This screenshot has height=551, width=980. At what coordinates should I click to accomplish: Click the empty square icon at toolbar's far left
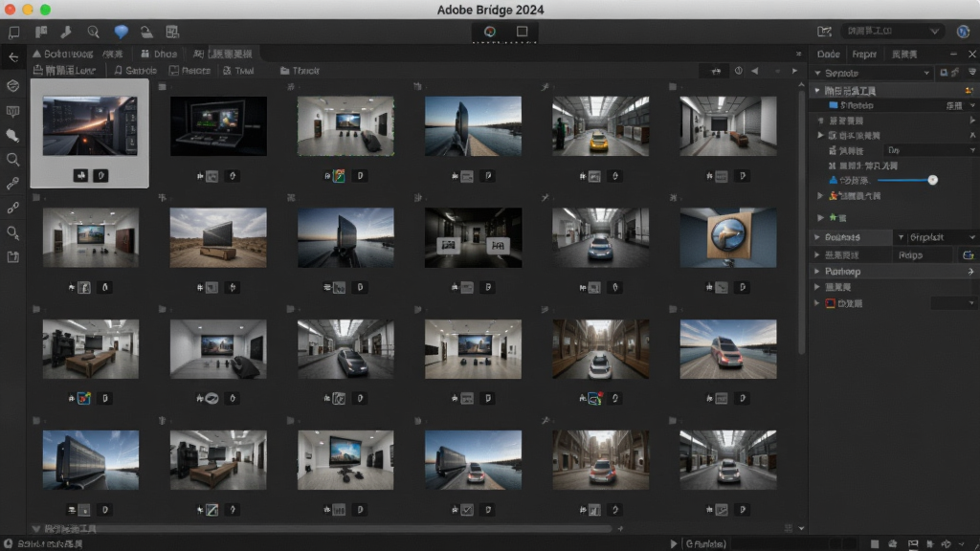(x=13, y=32)
